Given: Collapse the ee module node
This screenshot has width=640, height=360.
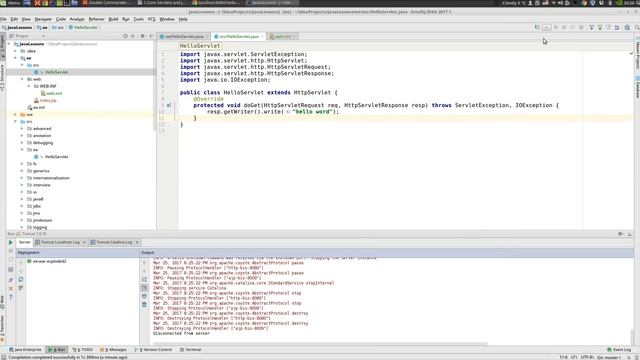Looking at the screenshot, I should pos(16,58).
